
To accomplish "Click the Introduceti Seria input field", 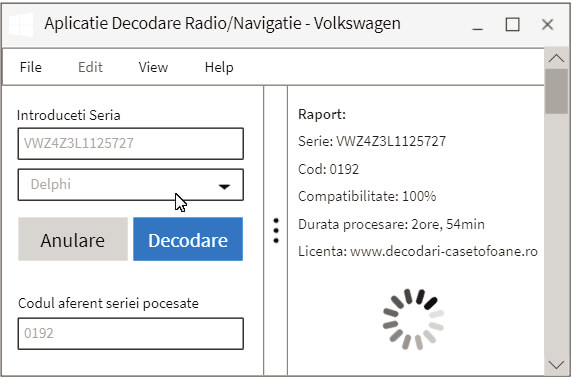I will (x=131, y=144).
